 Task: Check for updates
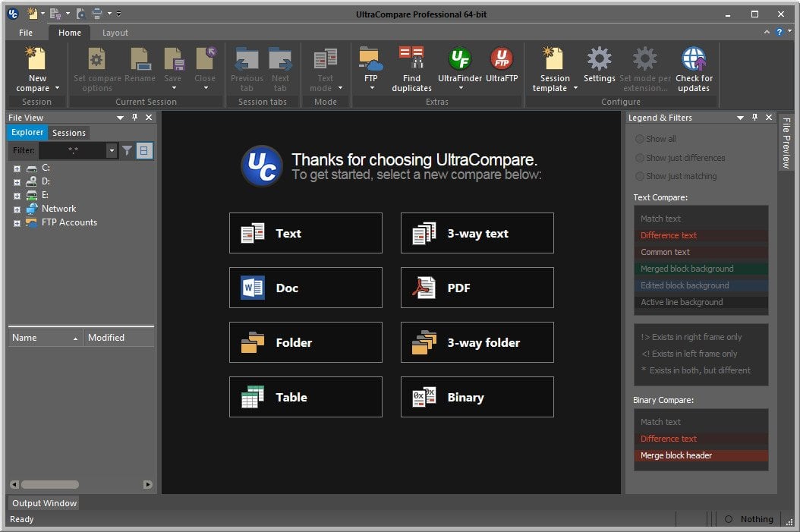pos(693,68)
